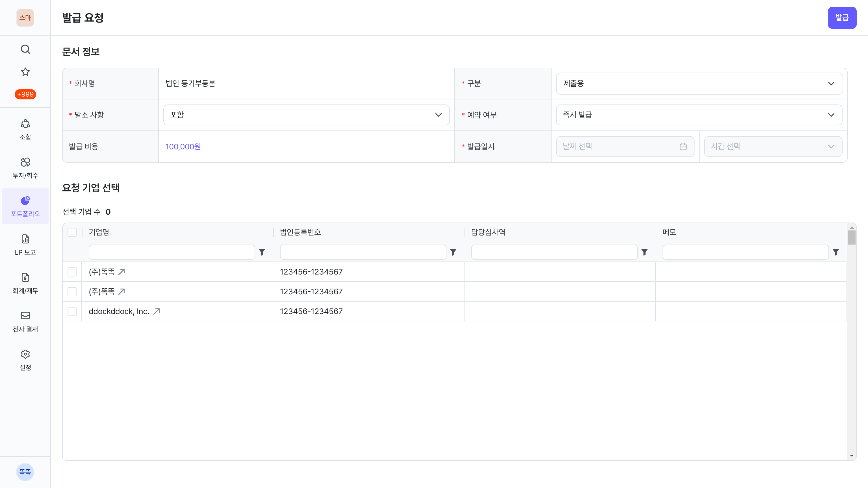
Task: Click the 기업명 column filter icon
Action: coord(262,252)
